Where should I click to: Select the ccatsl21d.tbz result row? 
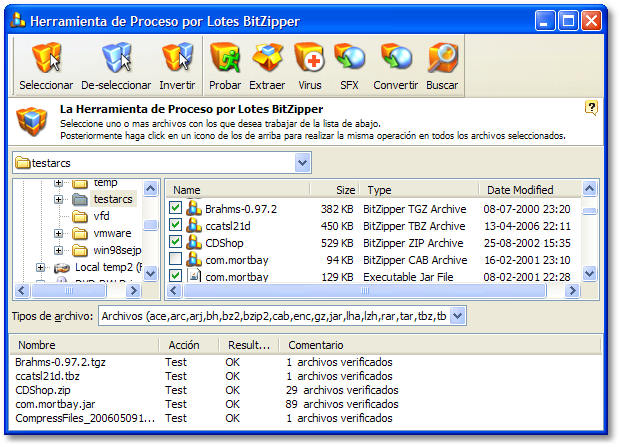[x=305, y=376]
